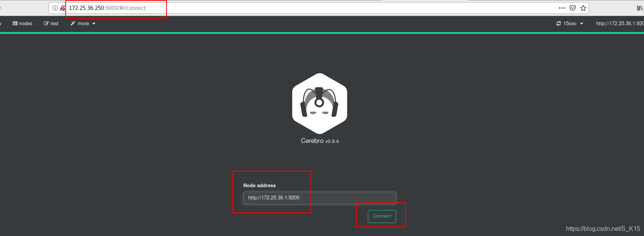
Task: Open the page actions ellipsis menu
Action: click(561, 8)
